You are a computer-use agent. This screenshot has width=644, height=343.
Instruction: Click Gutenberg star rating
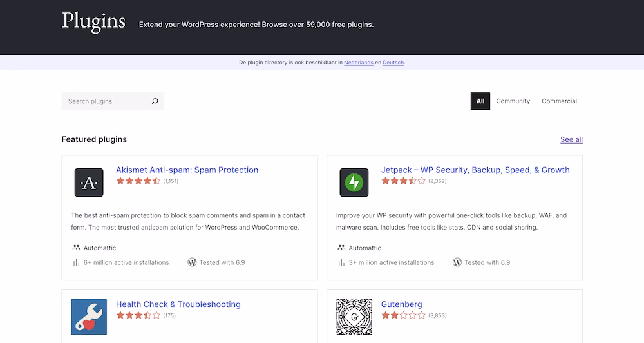coord(403,315)
